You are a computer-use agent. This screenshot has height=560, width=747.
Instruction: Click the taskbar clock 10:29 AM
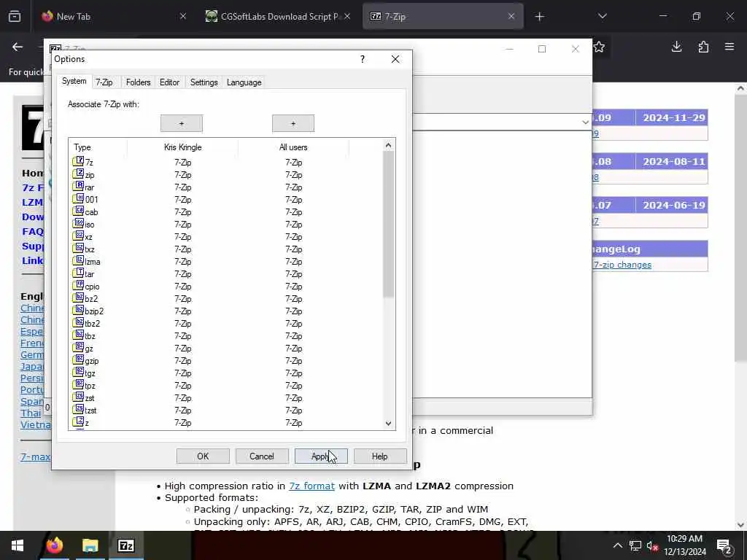[x=684, y=539]
